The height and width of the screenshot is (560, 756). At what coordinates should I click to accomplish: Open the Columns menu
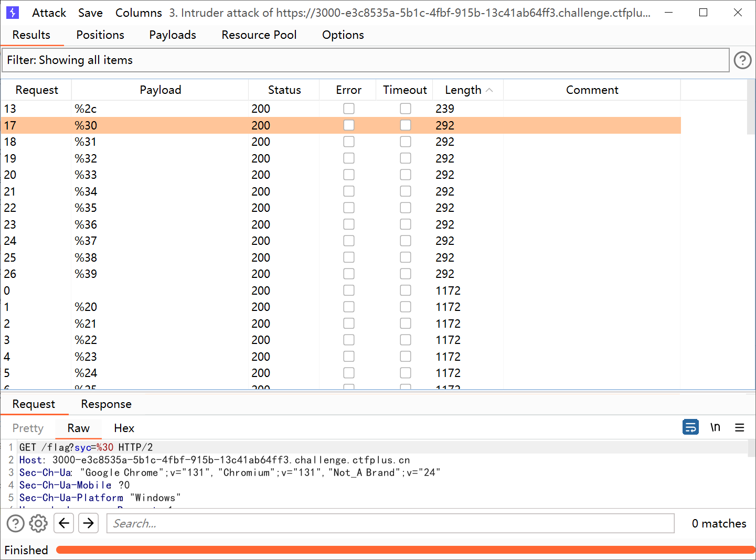pos(139,13)
